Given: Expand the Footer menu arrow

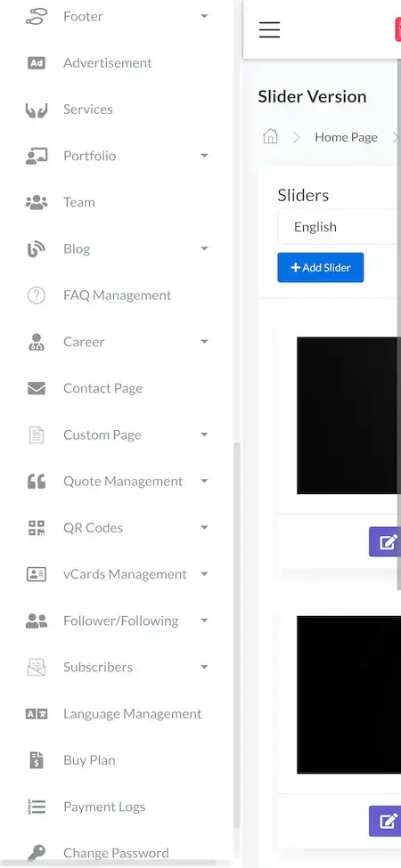Looking at the screenshot, I should 204,17.
